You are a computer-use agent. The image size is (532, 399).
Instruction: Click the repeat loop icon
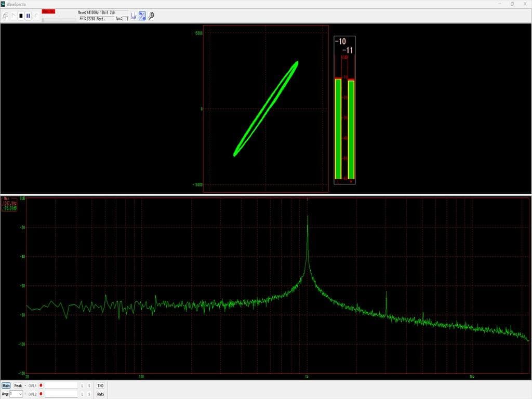(36, 16)
